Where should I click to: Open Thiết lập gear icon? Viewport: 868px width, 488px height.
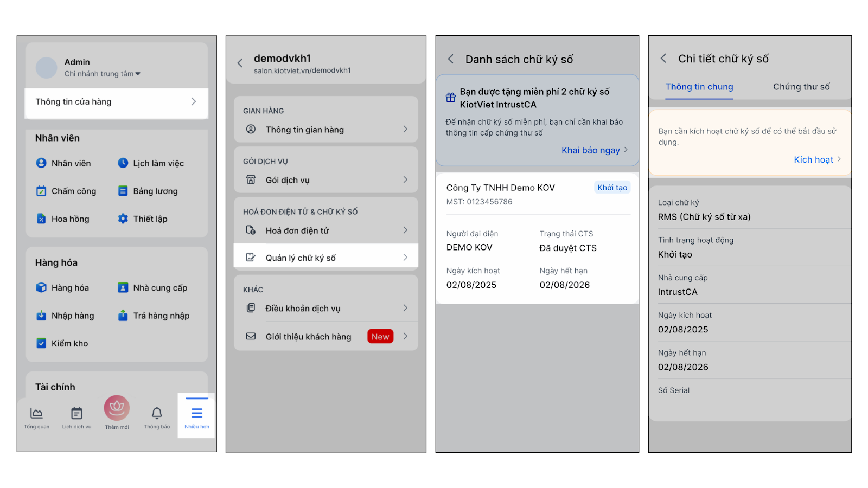pyautogui.click(x=123, y=219)
